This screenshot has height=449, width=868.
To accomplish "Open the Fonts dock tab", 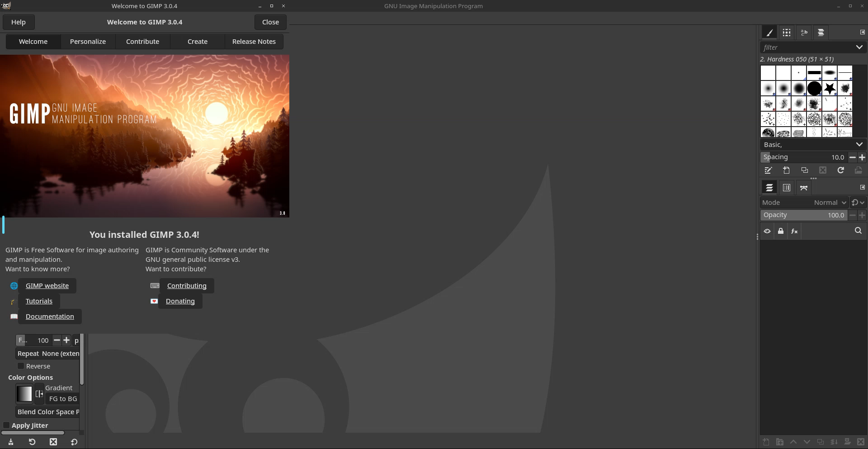I will pos(804,33).
